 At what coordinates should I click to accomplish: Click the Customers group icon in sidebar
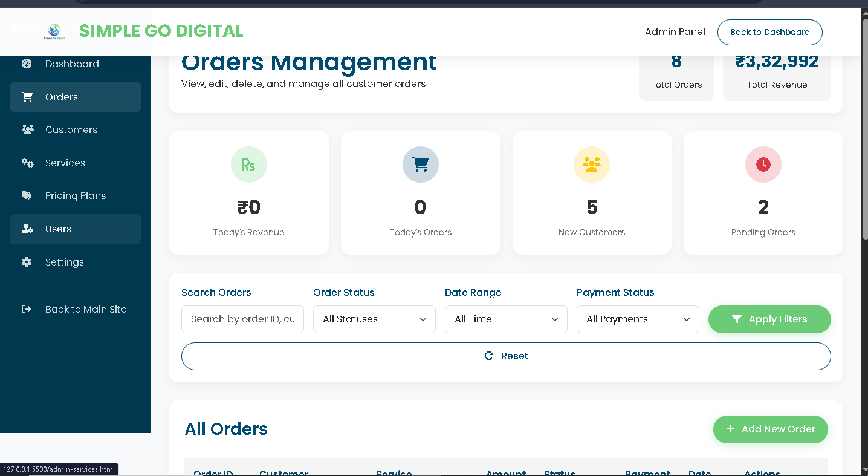(x=27, y=129)
